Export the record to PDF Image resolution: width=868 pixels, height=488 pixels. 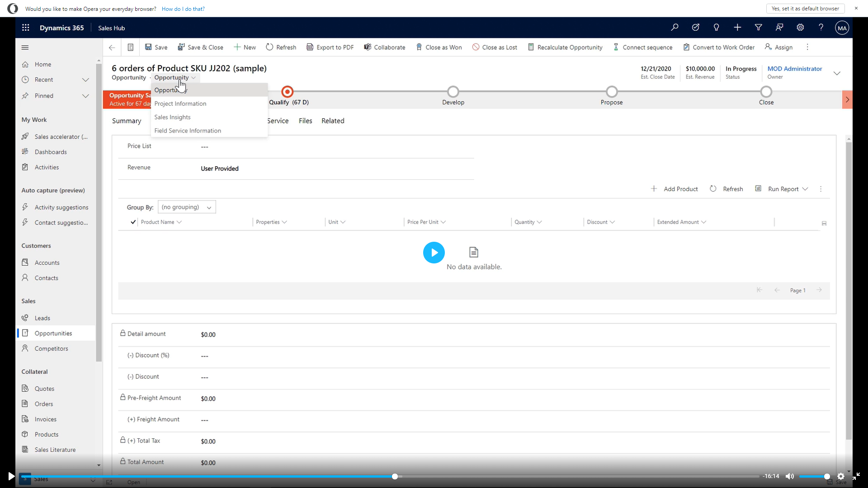(x=330, y=47)
